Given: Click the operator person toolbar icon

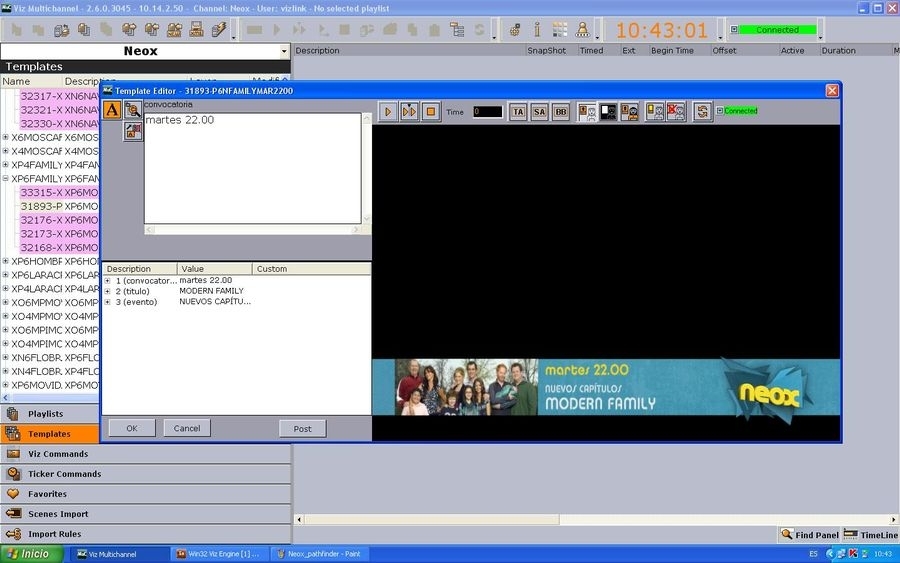Looking at the screenshot, I should 582,29.
